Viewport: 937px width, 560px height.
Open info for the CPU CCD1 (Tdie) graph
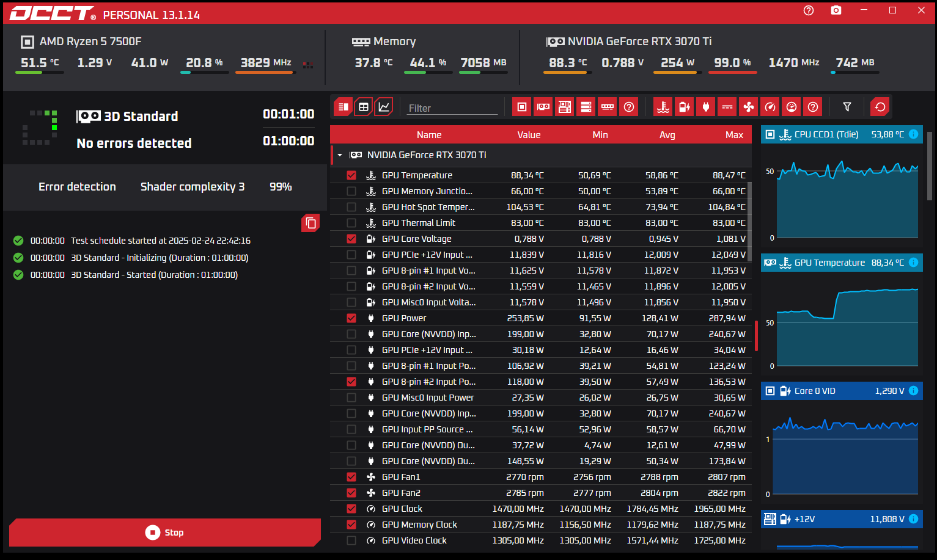[x=913, y=134]
